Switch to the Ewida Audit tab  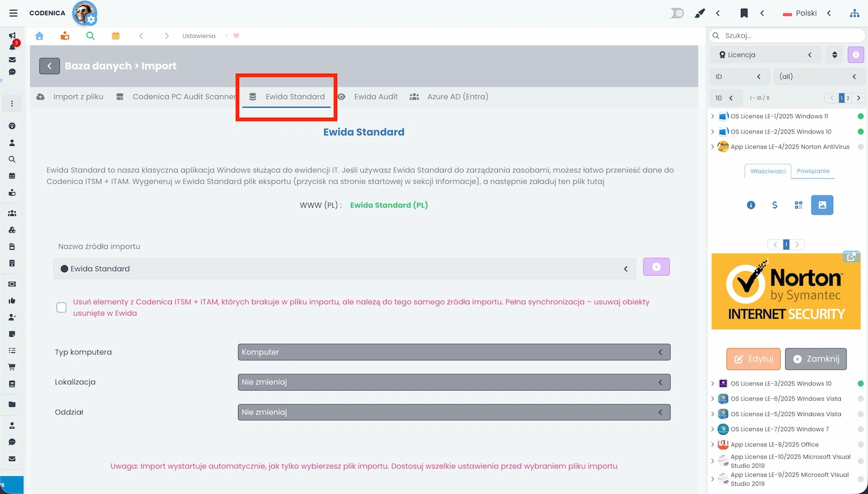click(375, 97)
